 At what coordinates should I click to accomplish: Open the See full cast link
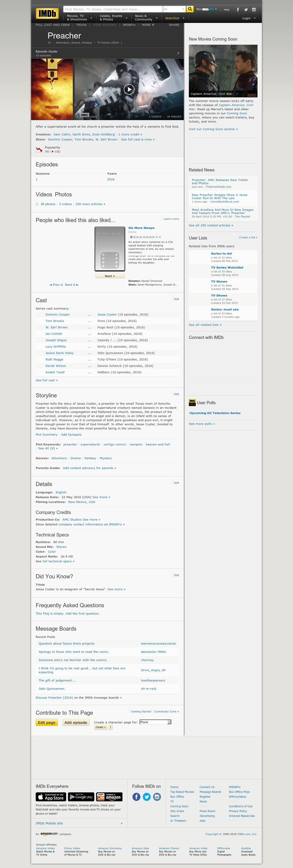[x=45, y=380]
